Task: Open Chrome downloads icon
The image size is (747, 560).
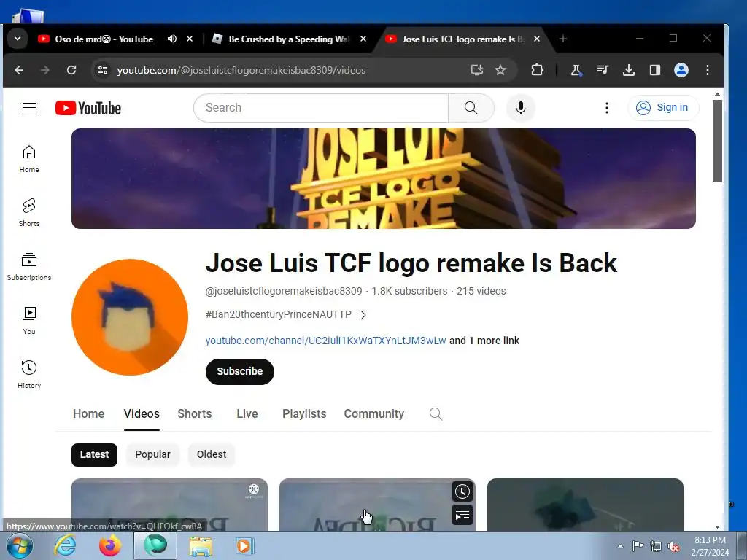Action: tap(629, 70)
